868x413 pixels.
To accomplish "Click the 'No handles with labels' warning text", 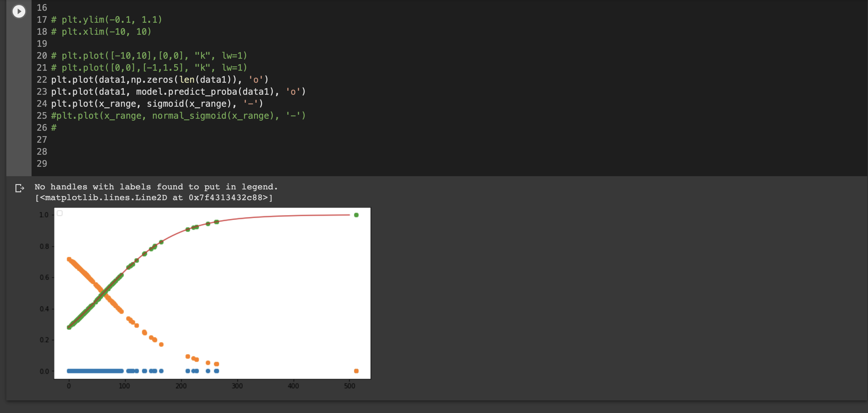I will click(x=156, y=187).
